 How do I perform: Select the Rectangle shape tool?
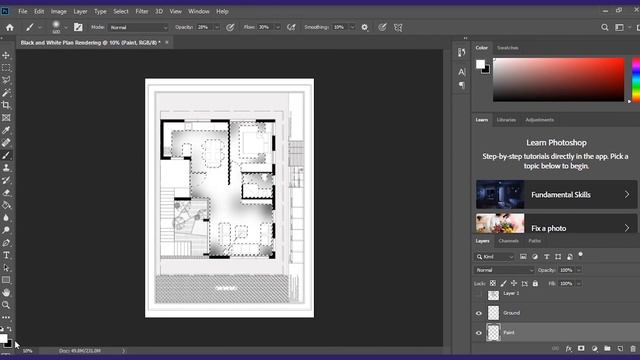[x=6, y=280]
